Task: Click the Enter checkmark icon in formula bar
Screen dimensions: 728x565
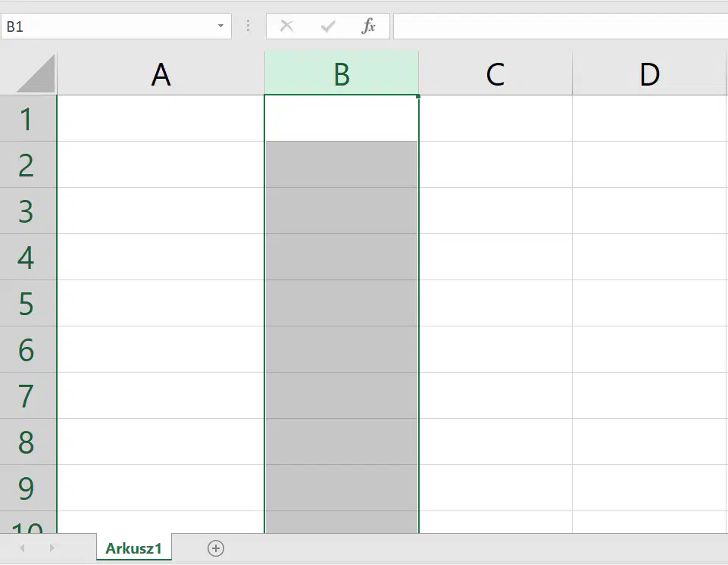Action: tap(328, 26)
